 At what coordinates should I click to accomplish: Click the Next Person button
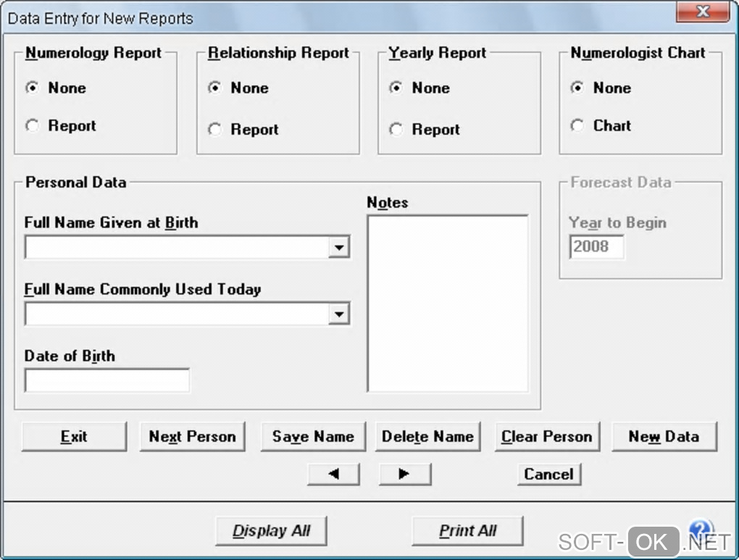(192, 437)
